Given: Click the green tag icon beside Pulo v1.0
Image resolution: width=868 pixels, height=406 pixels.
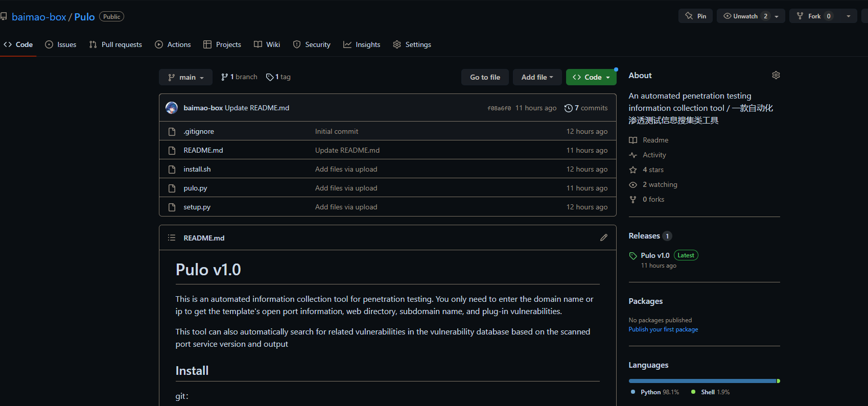Looking at the screenshot, I should point(633,256).
